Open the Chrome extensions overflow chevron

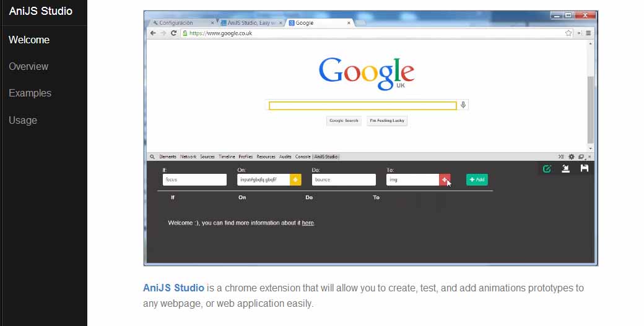[x=579, y=33]
